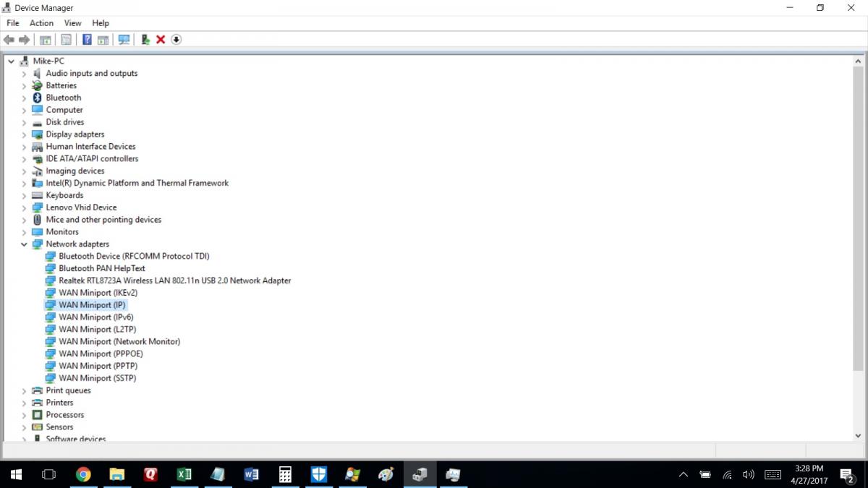Expand the Print queues category
868x488 pixels.
pyautogui.click(x=24, y=390)
